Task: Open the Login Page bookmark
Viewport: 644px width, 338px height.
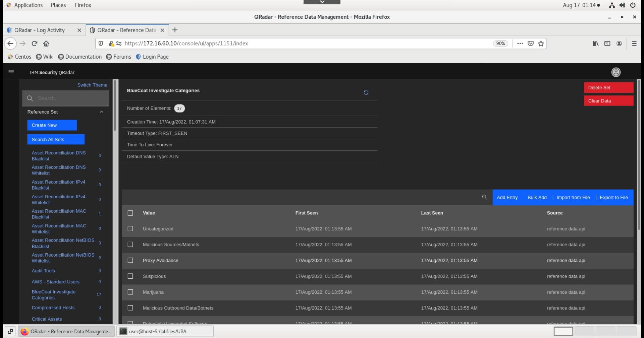Action: click(152, 57)
